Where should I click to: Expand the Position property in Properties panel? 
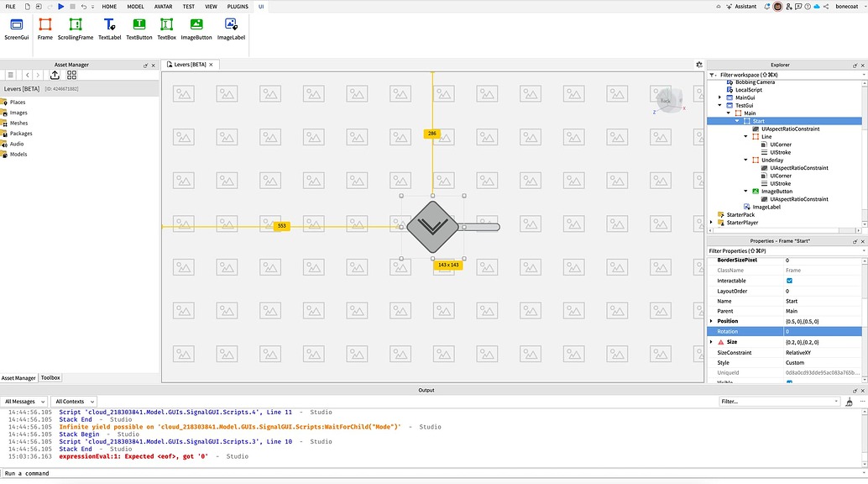(x=713, y=321)
